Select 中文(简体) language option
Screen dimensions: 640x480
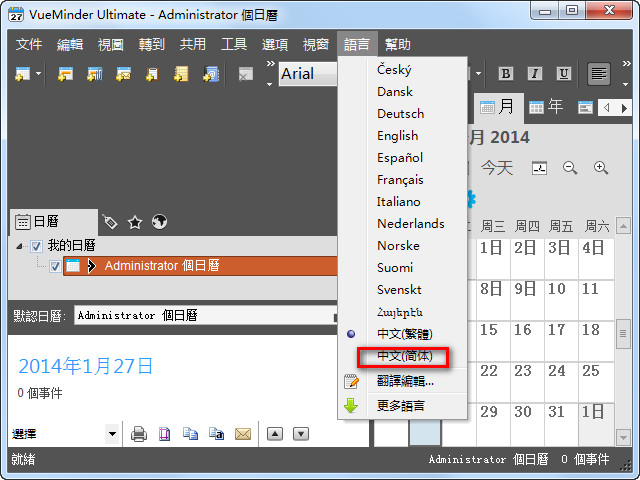click(x=404, y=356)
